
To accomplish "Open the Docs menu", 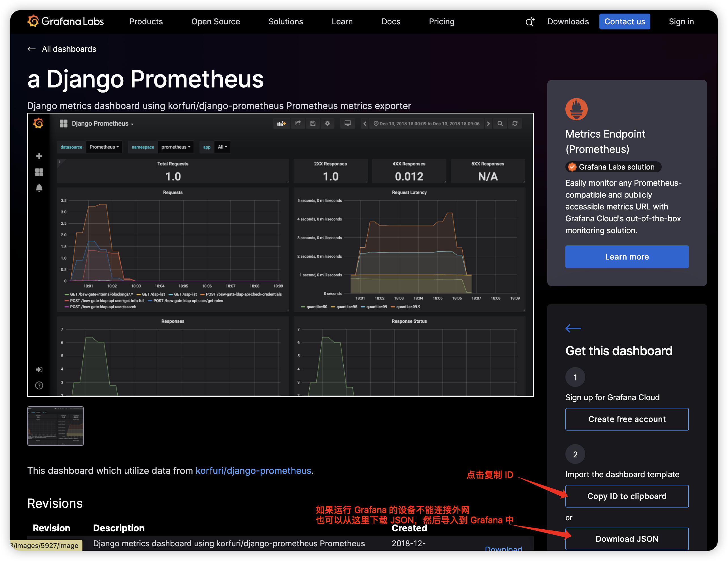I will (x=391, y=22).
